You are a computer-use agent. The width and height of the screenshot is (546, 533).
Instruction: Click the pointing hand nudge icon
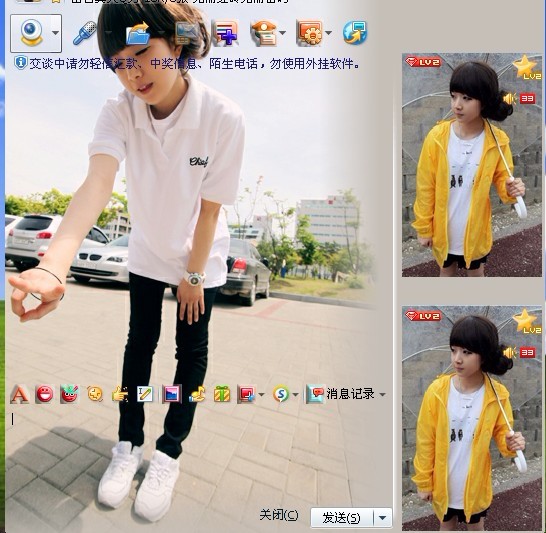tap(119, 394)
